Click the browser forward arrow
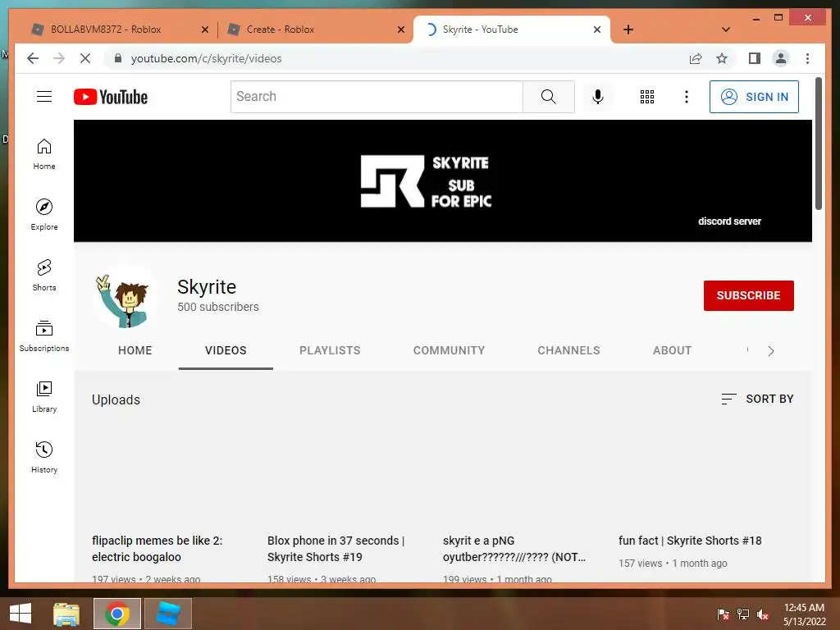The image size is (840, 630). pos(59,58)
